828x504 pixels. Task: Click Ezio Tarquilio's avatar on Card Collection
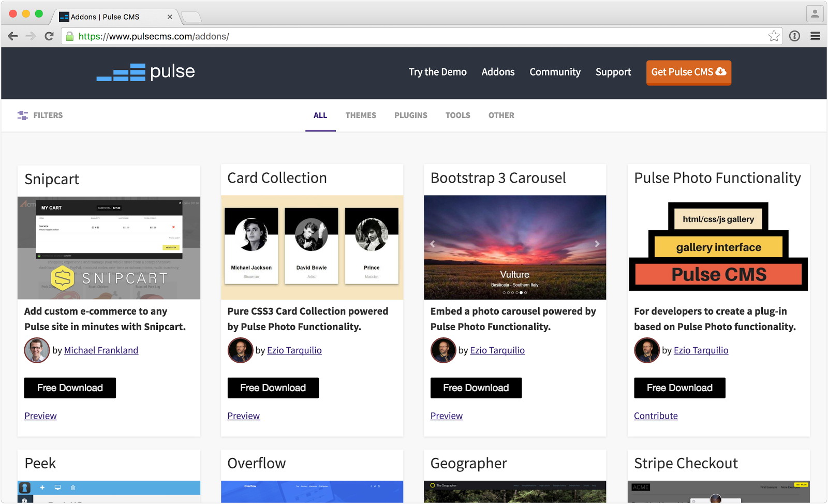tap(240, 350)
